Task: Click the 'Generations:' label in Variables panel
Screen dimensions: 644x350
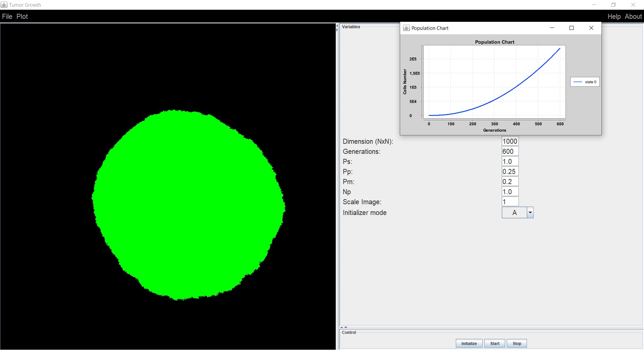Action: [362, 151]
